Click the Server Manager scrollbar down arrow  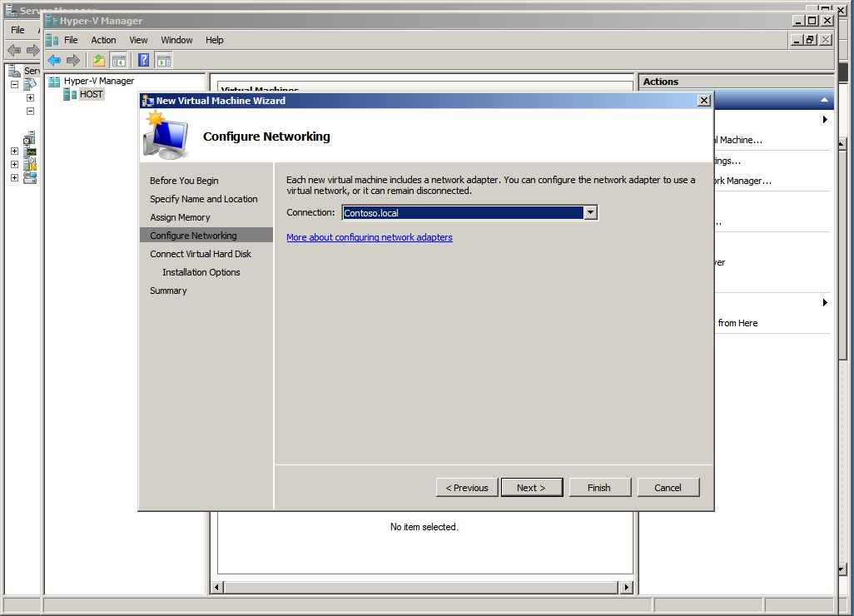pyautogui.click(x=842, y=569)
